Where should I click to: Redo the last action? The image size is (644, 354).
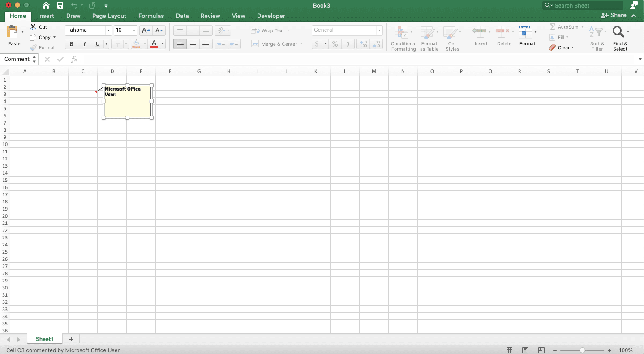coord(92,5)
